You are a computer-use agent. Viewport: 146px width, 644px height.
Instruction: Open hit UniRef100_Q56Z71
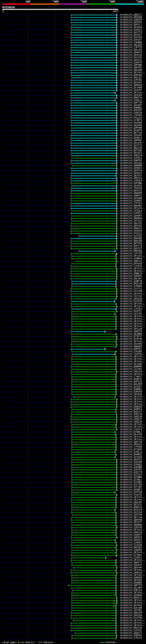pyautogui.click(x=131, y=15)
